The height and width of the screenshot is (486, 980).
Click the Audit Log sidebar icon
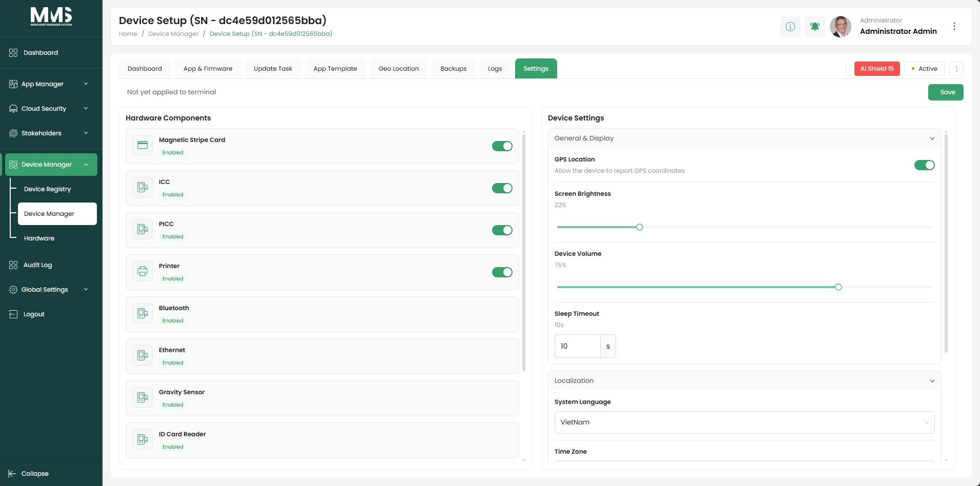(13, 265)
